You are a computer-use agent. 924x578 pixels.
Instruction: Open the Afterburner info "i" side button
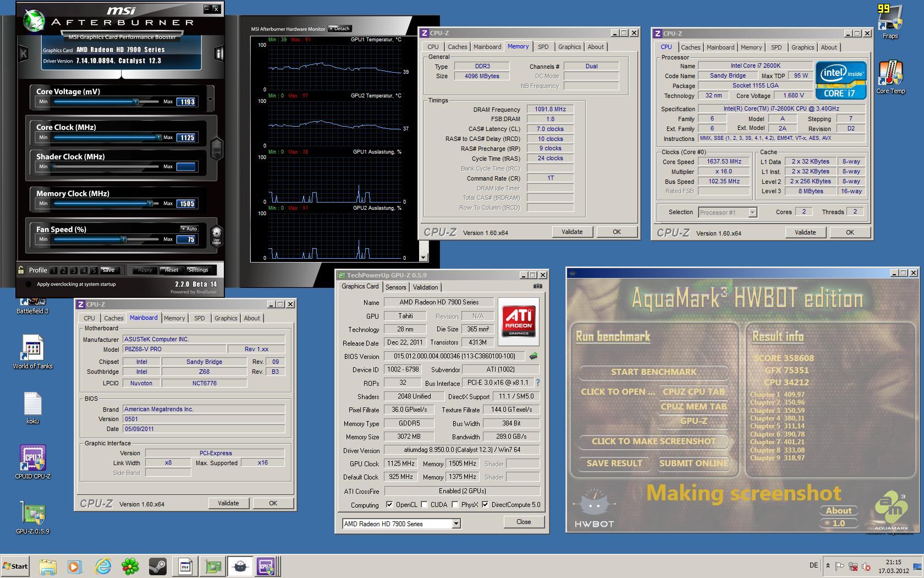[219, 53]
